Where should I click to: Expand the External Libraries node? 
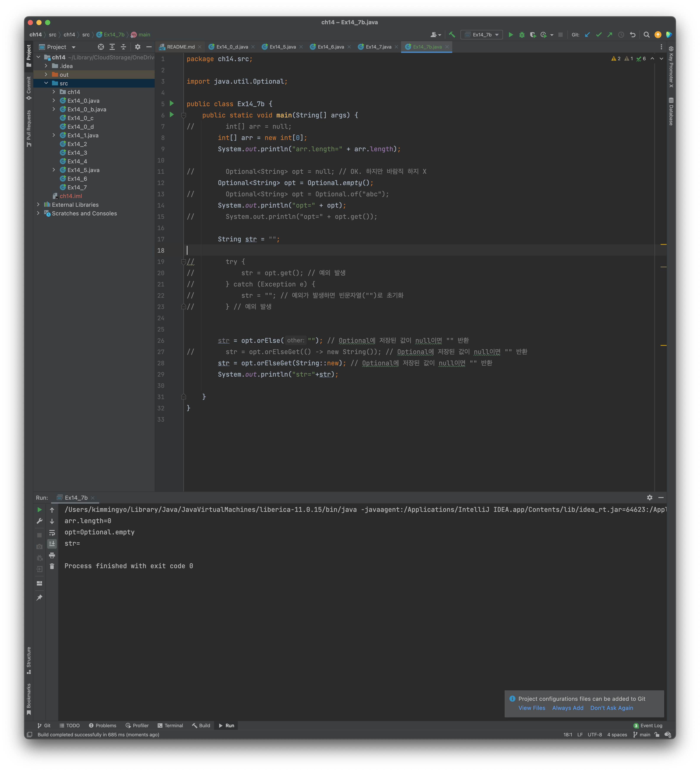coord(38,205)
